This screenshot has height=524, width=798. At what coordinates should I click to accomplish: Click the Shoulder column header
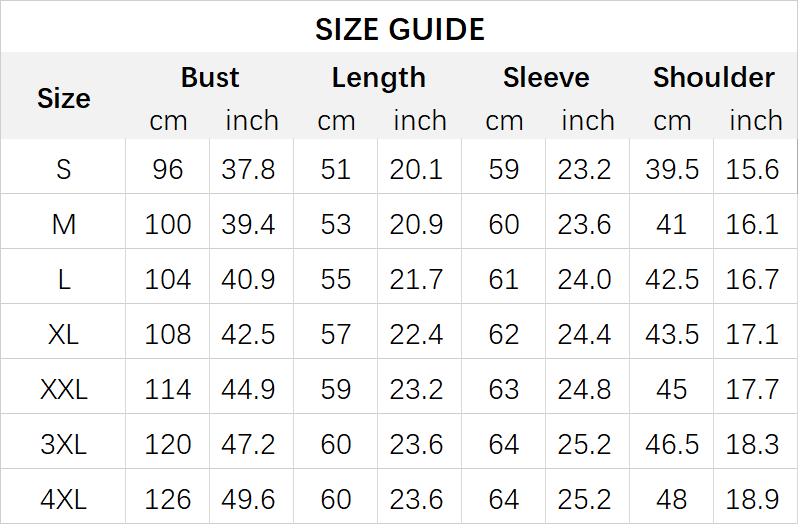pos(713,78)
